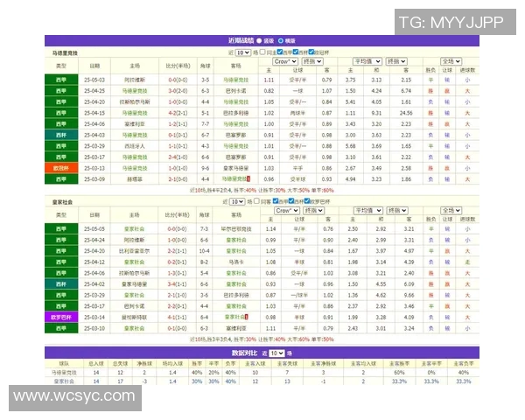Click the 西甲 badge on 25-05-05 row

[60, 228]
